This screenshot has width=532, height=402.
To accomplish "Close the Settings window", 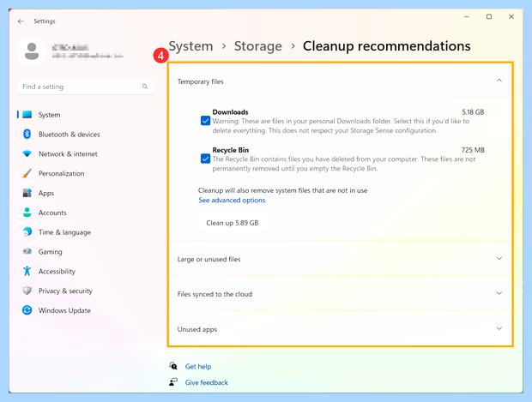I will (511, 16).
